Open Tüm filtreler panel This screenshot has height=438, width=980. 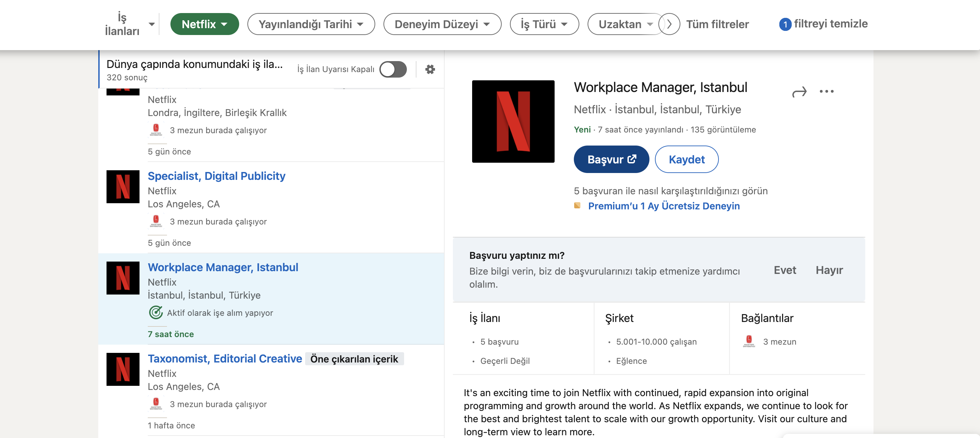pyautogui.click(x=717, y=24)
